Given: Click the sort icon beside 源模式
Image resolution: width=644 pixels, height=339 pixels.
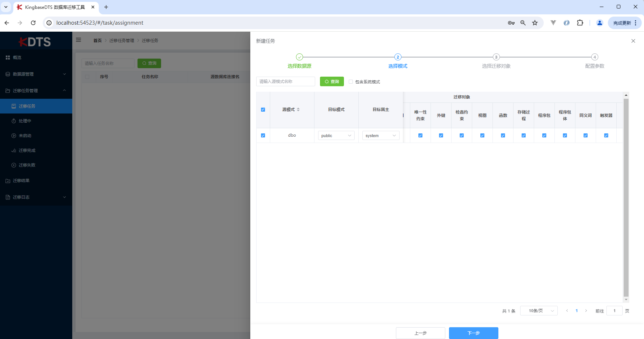Looking at the screenshot, I should pos(298,109).
